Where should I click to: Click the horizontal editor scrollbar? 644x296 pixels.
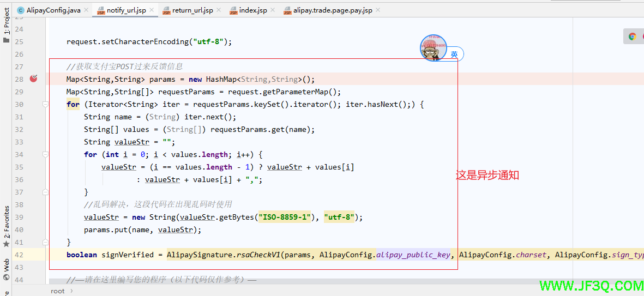327,282
